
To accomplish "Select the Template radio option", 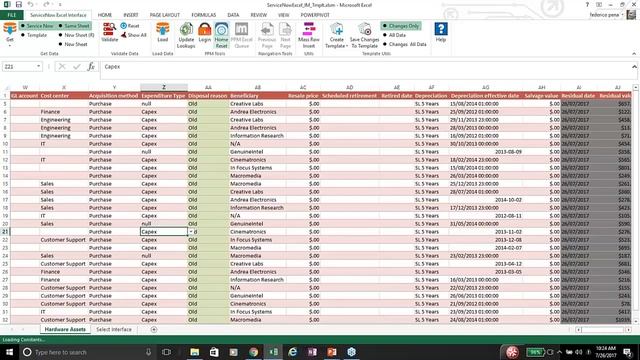I will pyautogui.click(x=34, y=35).
